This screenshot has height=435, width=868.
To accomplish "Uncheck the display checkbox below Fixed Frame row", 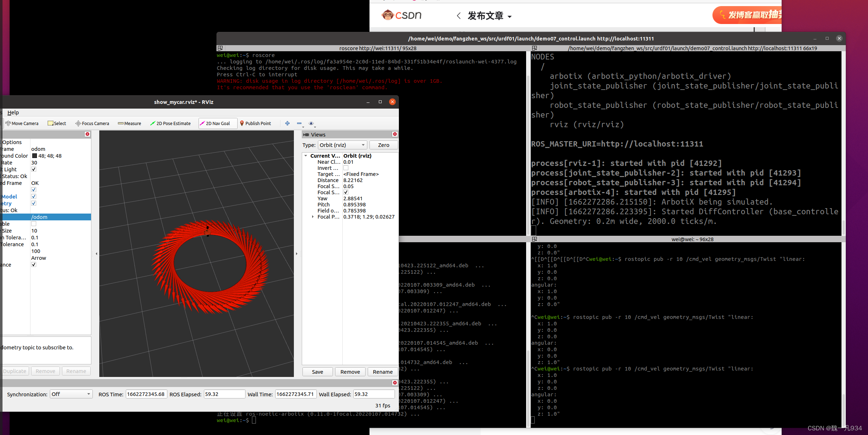I will [34, 190].
